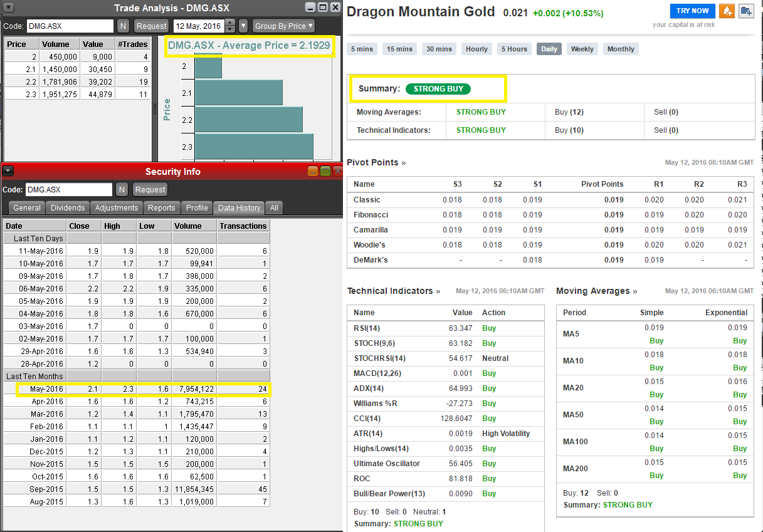The image size is (763, 532).
Task: Minimize the Security Info window
Action: pyautogui.click(x=313, y=171)
